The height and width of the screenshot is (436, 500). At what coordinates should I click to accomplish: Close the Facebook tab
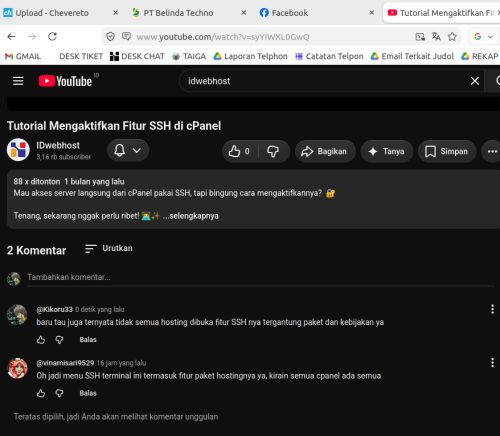coord(372,13)
